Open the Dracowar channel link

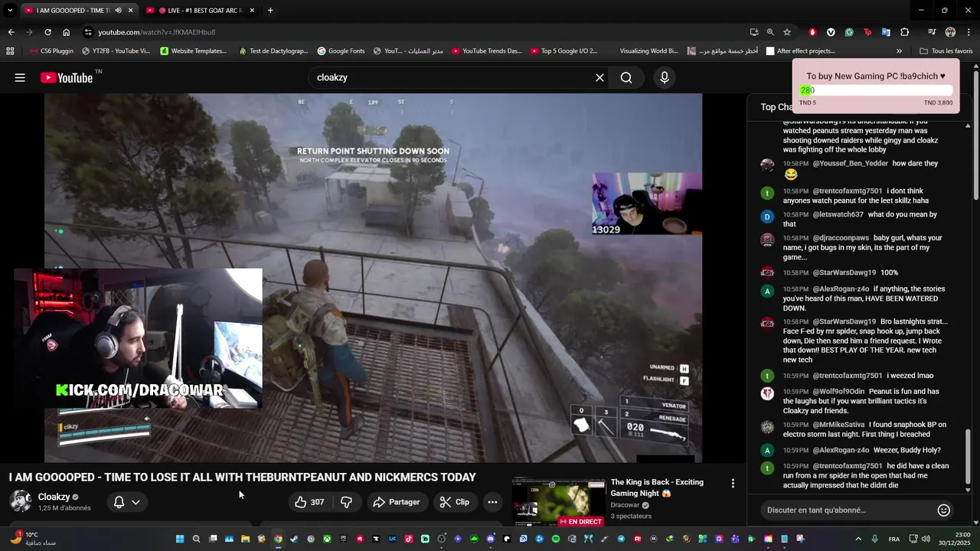625,505
